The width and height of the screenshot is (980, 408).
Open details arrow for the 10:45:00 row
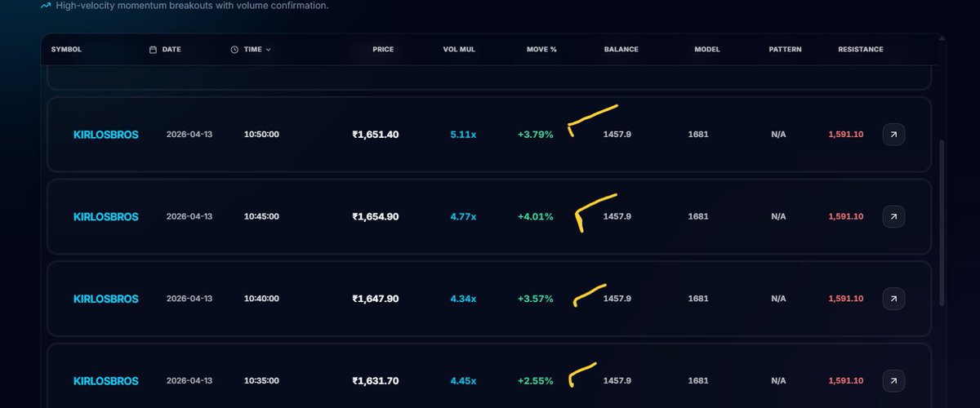(x=893, y=217)
